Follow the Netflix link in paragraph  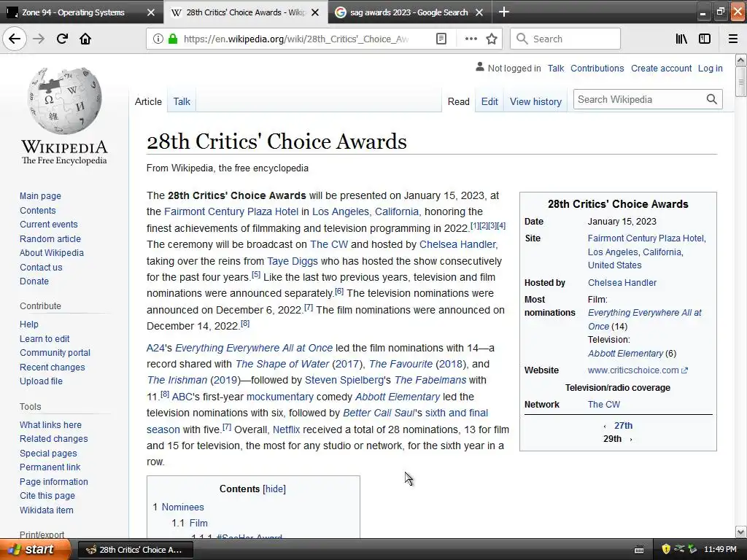coord(286,429)
